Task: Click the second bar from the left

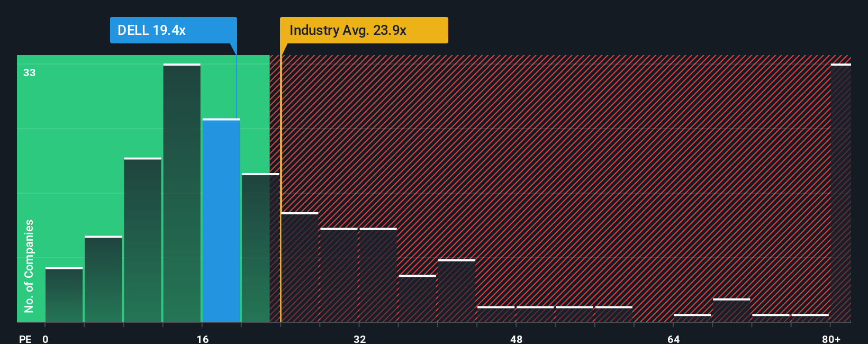Action: tap(103, 279)
